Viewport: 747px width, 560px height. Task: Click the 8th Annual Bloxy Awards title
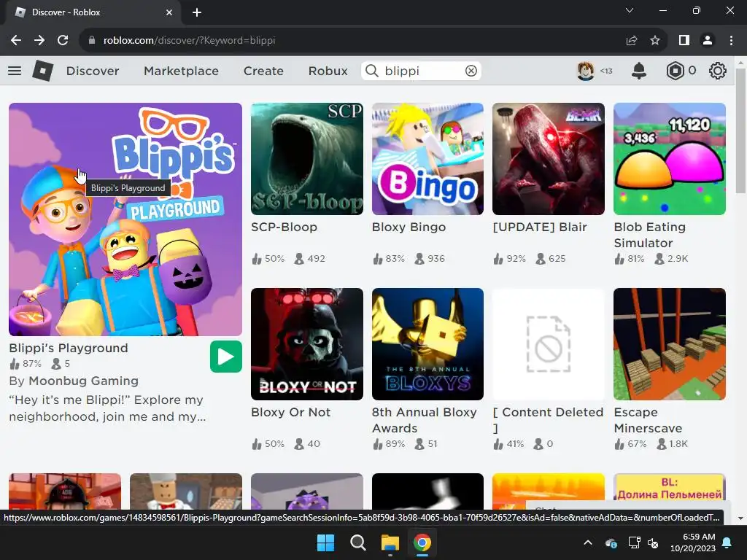(x=424, y=420)
